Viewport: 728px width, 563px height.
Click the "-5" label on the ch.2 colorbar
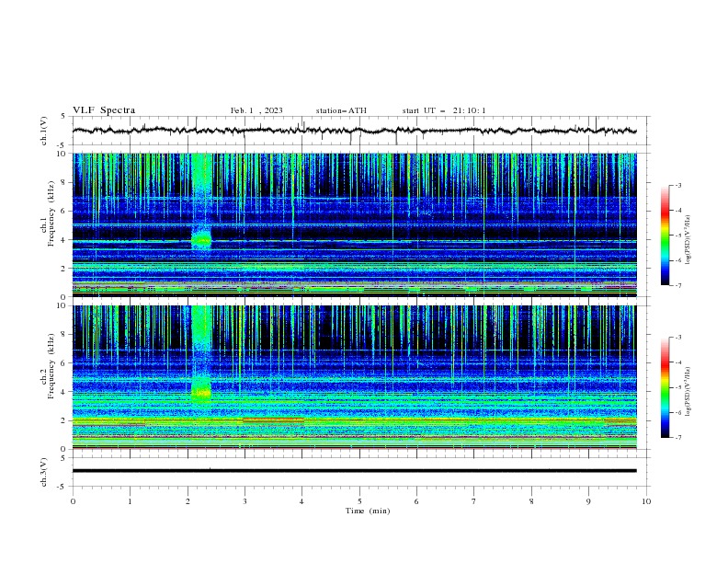point(678,387)
